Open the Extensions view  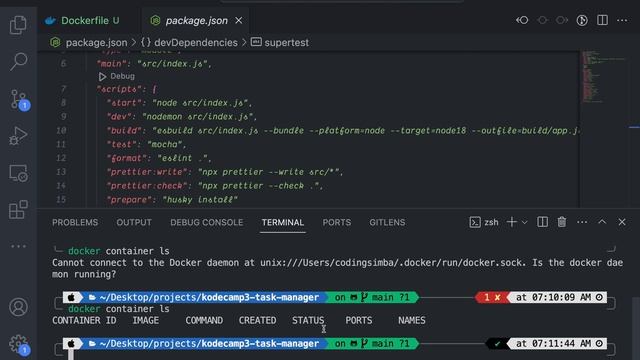pyautogui.click(x=18, y=209)
